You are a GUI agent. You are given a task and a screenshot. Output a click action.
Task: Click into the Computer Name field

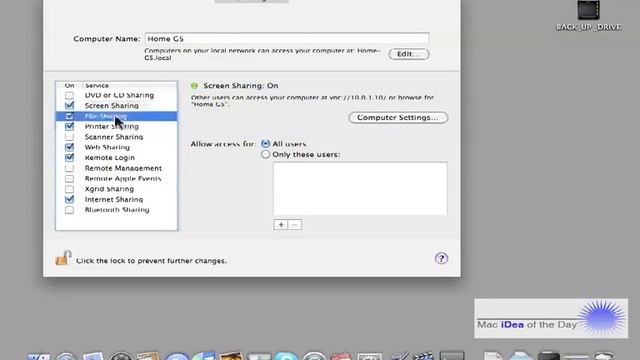click(287, 39)
